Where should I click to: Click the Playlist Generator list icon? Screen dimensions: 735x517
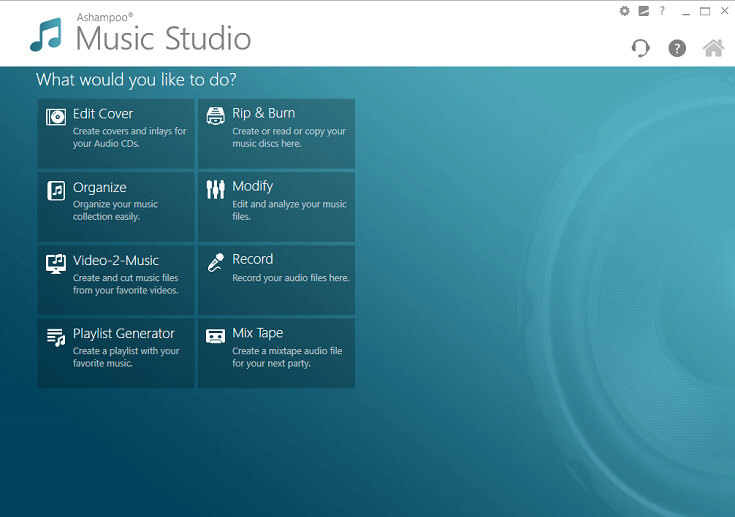(56, 337)
